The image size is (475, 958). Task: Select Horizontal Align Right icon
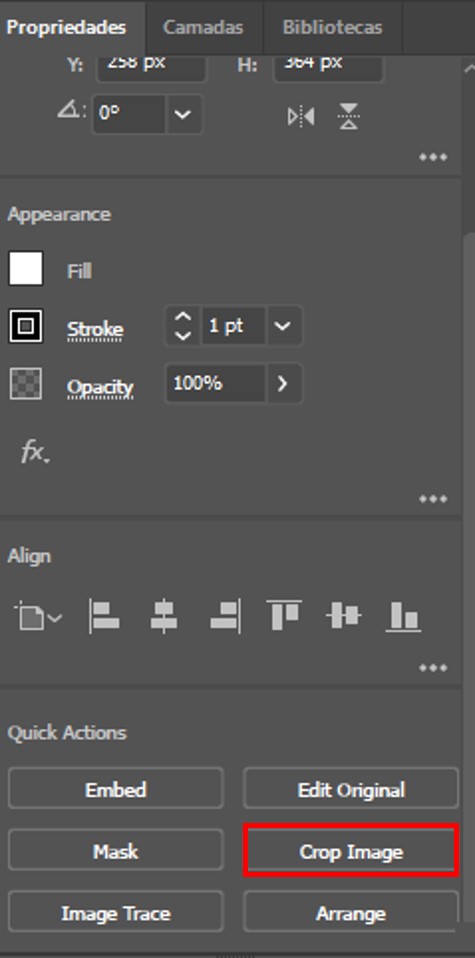[225, 616]
